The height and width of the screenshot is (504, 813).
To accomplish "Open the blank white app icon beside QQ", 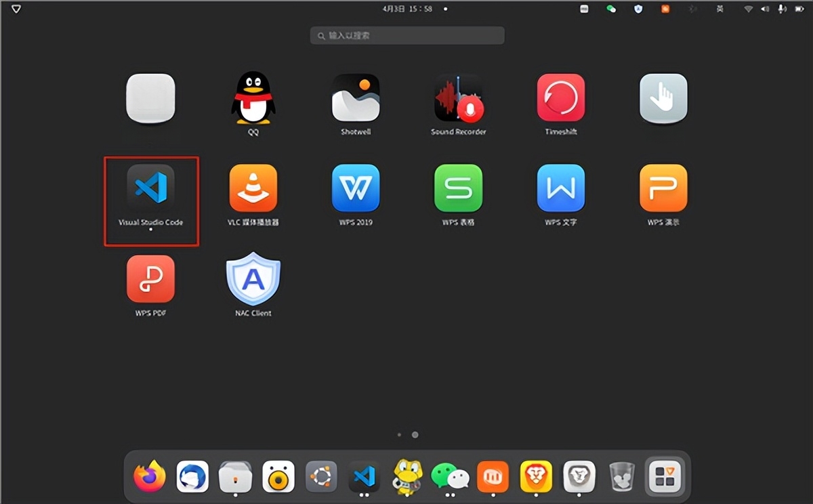I will 150,98.
